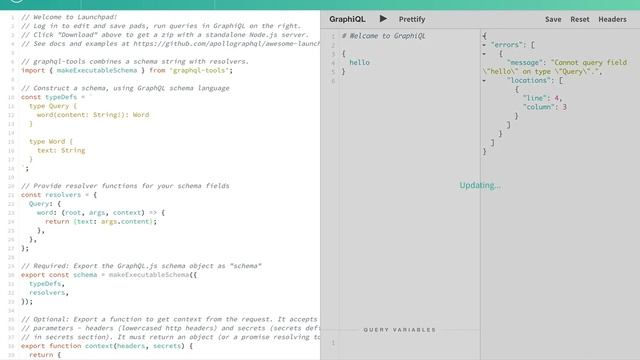Screen dimensions: 640x360
Task: Click the GraphiQL title
Action: tap(347, 19)
